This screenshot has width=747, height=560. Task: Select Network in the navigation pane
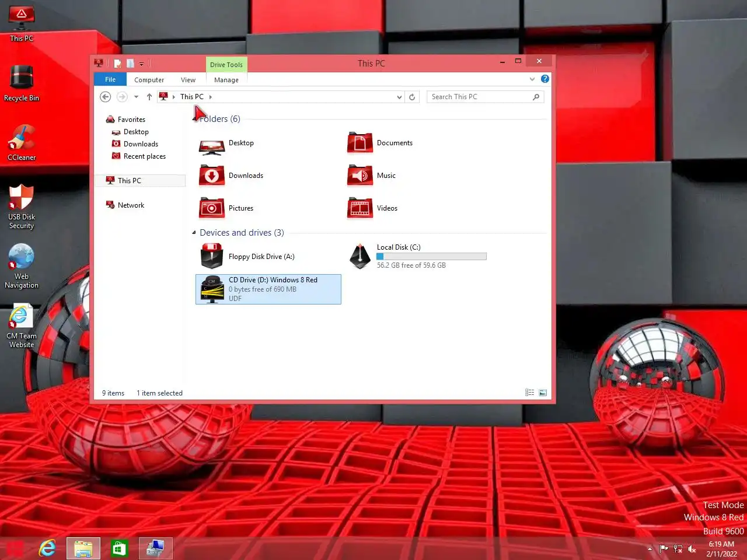coord(131,205)
